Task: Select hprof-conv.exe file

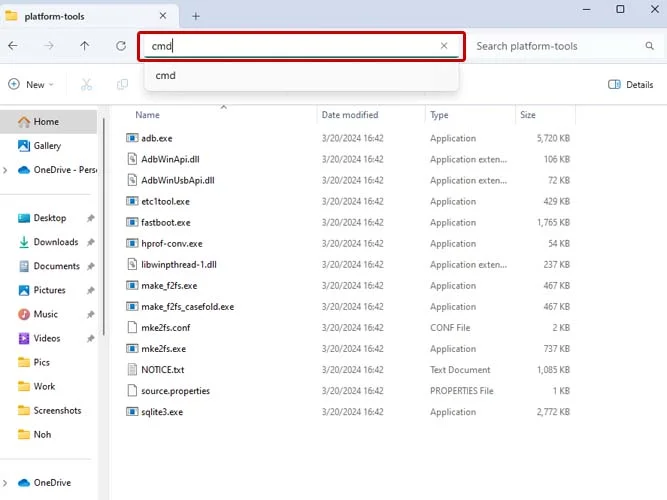Action: [172, 244]
